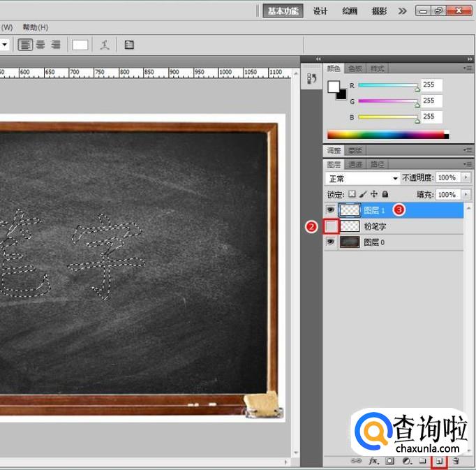This screenshot has height=470, width=476.
Task: Toggle visibility of 图层 0
Action: pos(331,242)
